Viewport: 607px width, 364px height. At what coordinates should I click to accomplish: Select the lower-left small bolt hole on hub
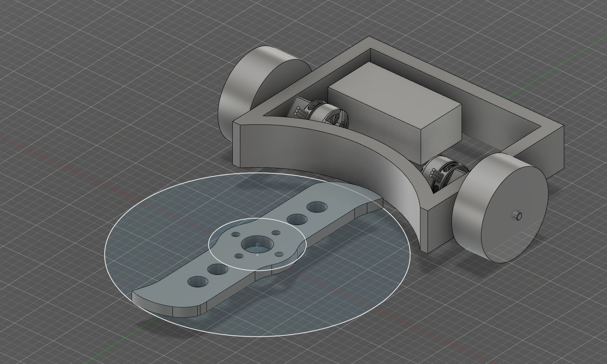coord(238,256)
